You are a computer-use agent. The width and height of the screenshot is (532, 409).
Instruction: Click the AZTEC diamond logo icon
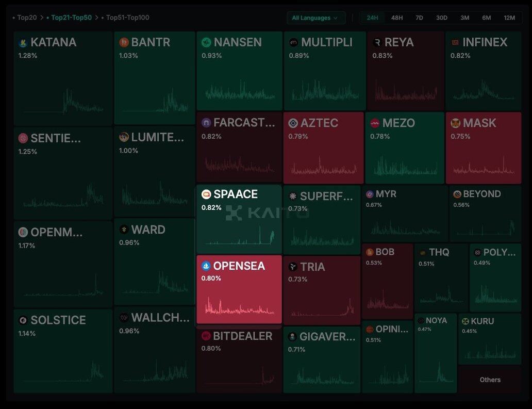[x=293, y=123]
